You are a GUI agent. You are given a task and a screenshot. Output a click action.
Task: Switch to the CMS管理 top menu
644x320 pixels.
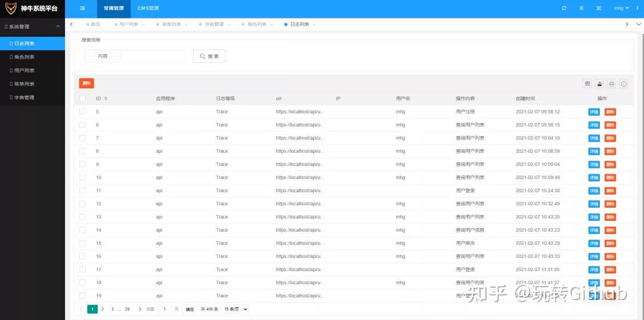pyautogui.click(x=148, y=8)
